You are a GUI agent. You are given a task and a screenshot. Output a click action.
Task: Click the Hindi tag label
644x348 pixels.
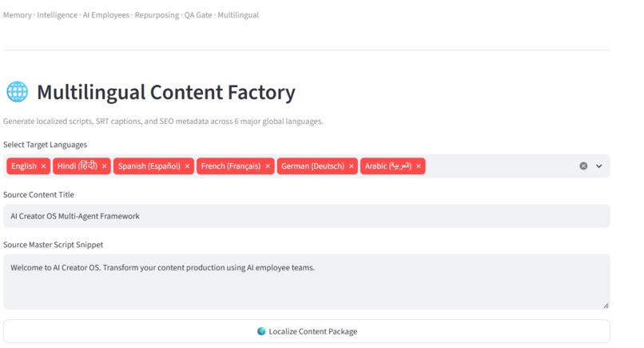(x=78, y=166)
